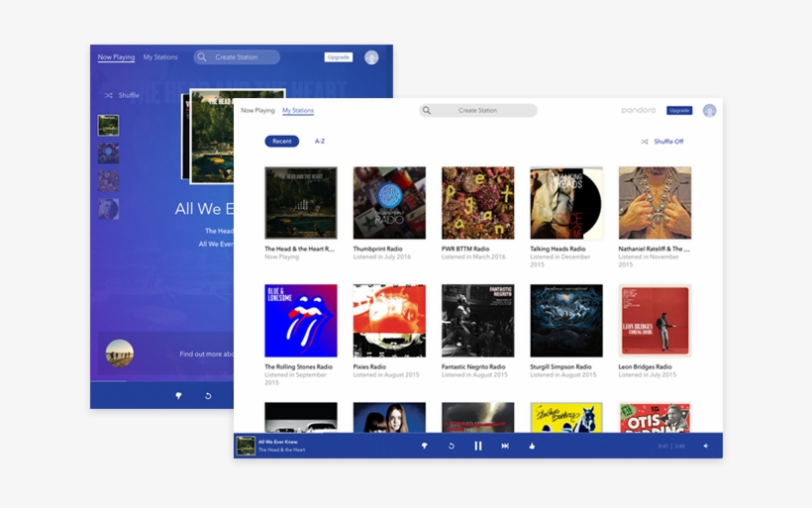This screenshot has width=812, height=508.
Task: Mute with the volume speaker icon
Action: (x=705, y=446)
